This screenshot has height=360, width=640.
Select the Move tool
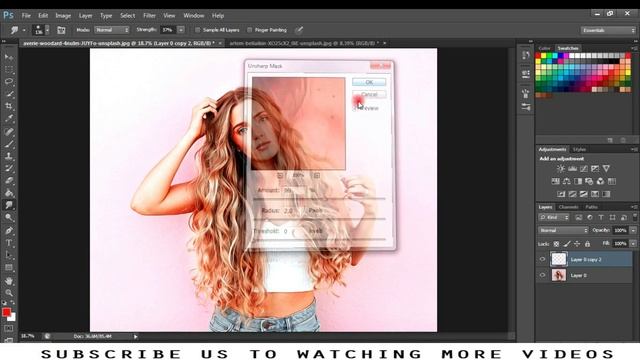point(9,57)
